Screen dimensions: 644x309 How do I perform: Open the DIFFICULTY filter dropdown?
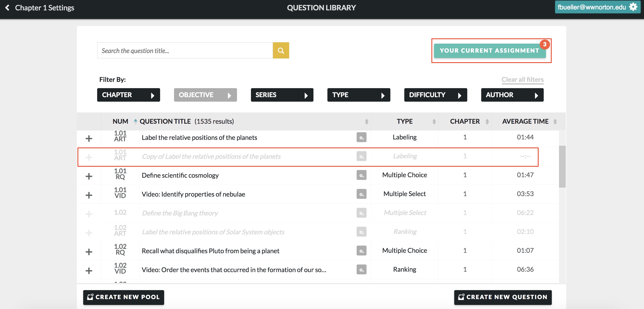(x=435, y=95)
